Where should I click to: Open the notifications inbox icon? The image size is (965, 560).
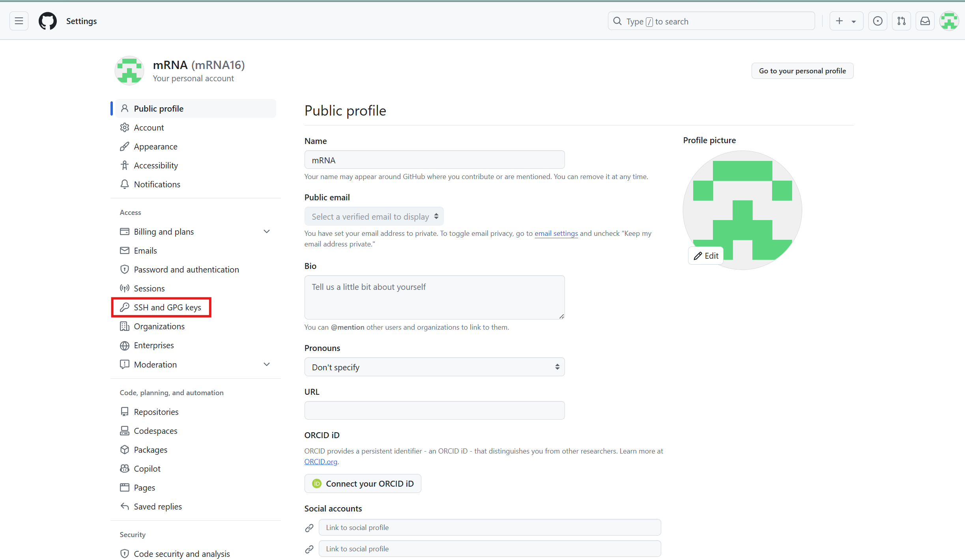coord(925,21)
